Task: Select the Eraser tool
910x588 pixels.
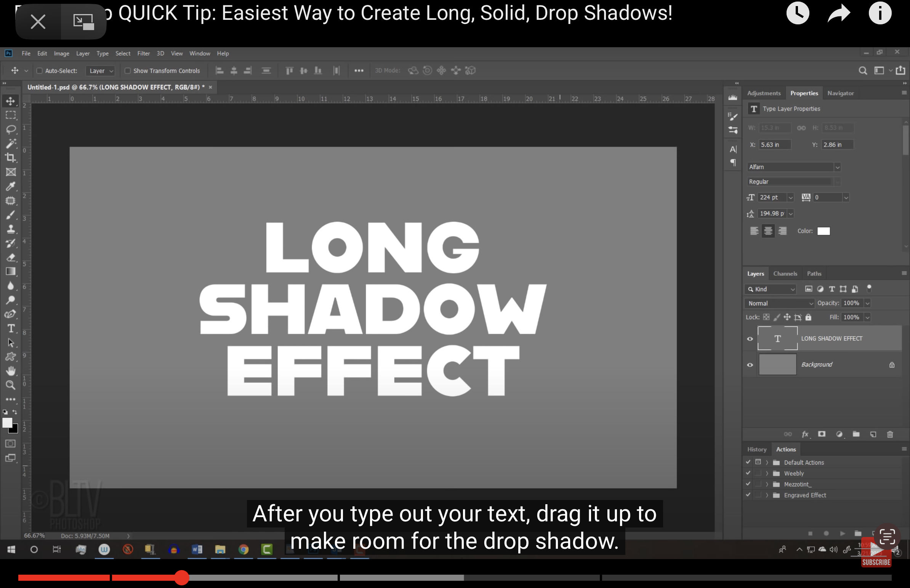Action: (x=10, y=258)
